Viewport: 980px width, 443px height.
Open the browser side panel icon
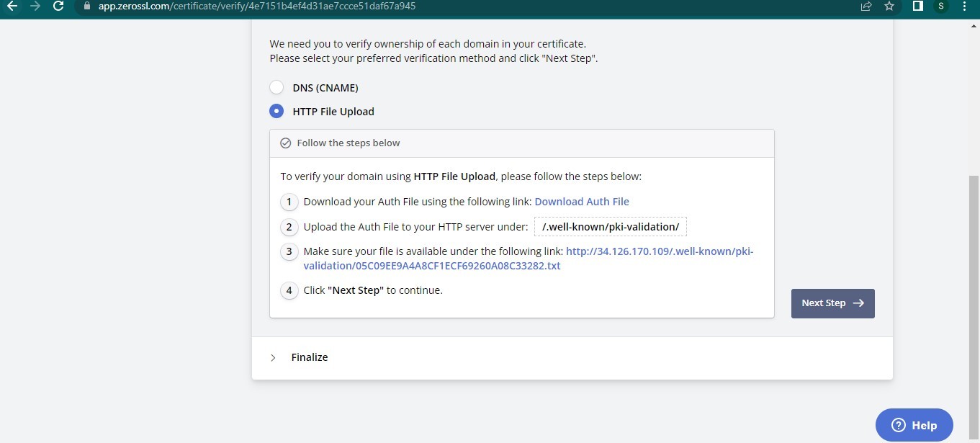click(x=918, y=6)
